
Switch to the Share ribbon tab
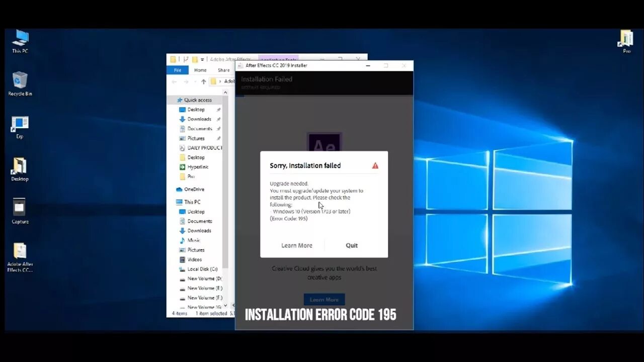pyautogui.click(x=224, y=70)
